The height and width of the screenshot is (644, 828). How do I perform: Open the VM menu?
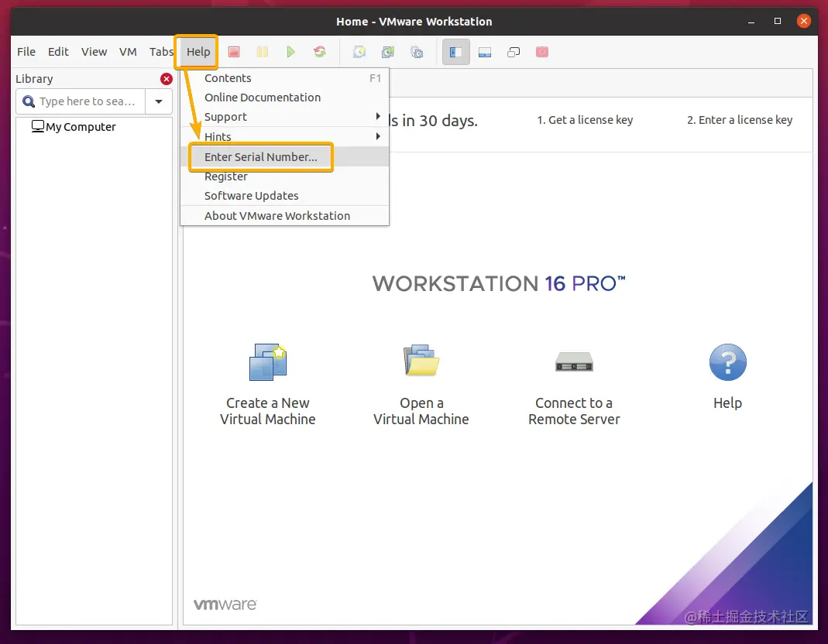click(x=128, y=52)
